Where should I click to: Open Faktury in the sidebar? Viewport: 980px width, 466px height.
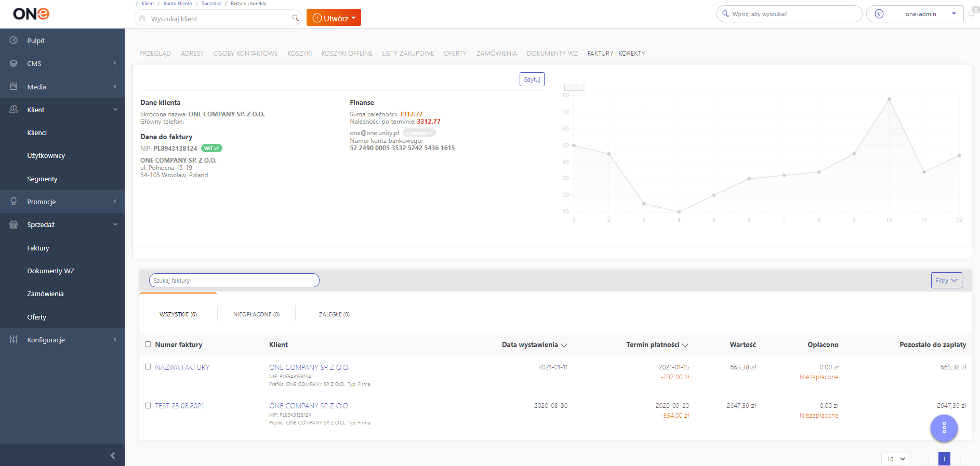38,248
